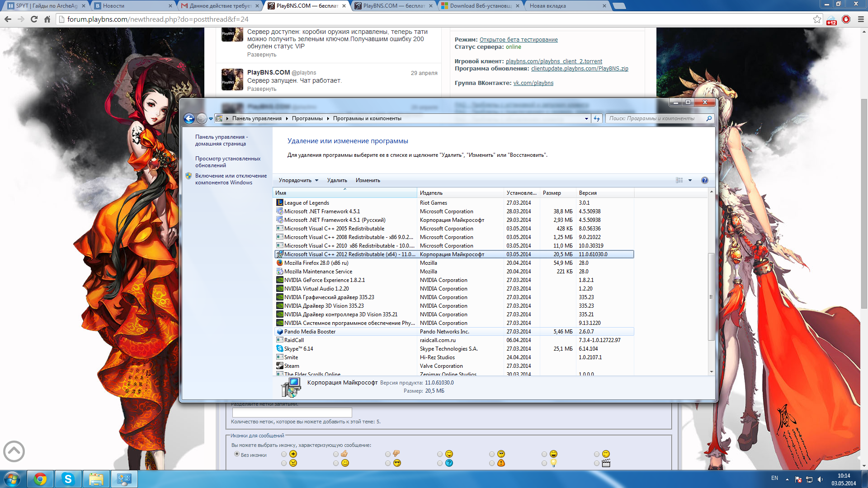Select the Skype 6.14 row icon

(x=280, y=348)
